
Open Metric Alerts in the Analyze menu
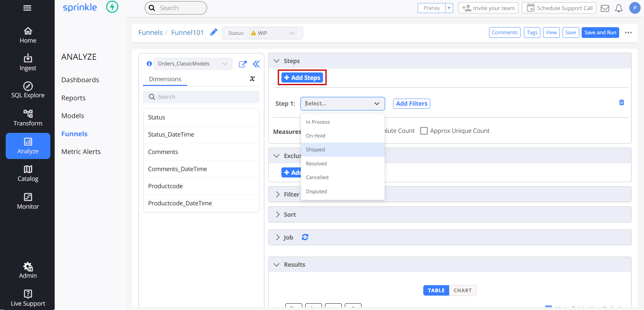click(x=81, y=152)
